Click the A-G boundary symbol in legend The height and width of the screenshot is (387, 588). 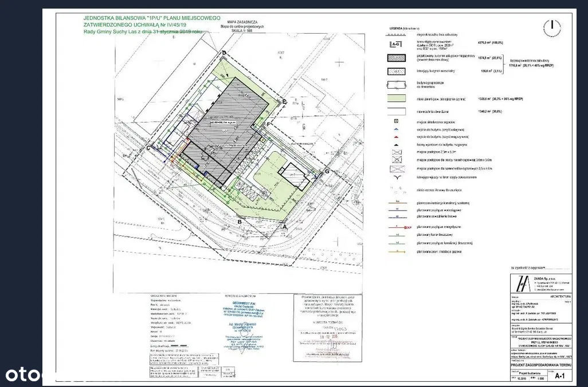pyautogui.click(x=395, y=43)
